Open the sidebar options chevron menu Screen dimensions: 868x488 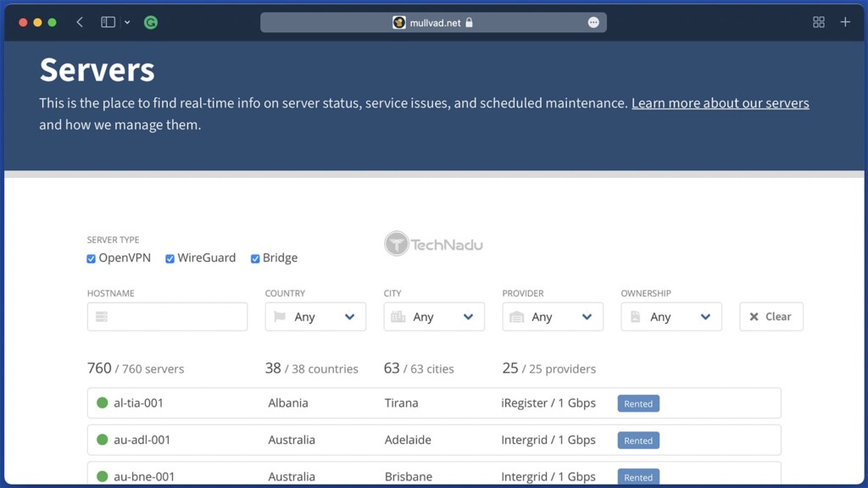tap(127, 22)
